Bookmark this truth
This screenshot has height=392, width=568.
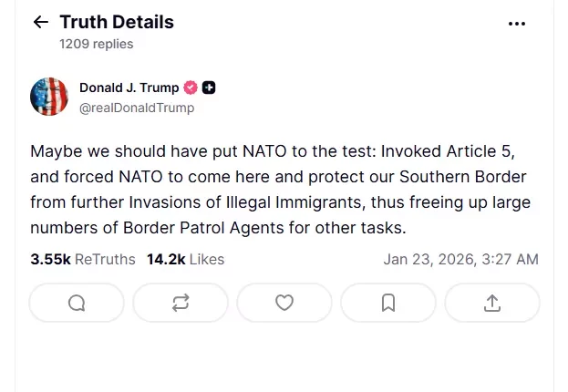coord(388,303)
